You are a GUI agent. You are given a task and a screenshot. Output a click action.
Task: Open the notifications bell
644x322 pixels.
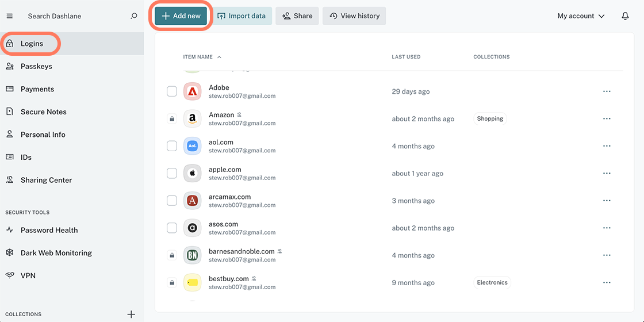[625, 16]
